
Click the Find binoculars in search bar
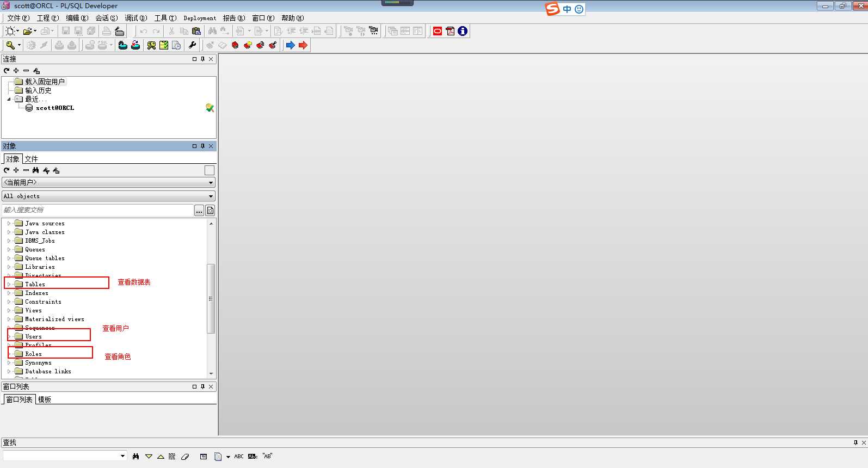point(136,457)
